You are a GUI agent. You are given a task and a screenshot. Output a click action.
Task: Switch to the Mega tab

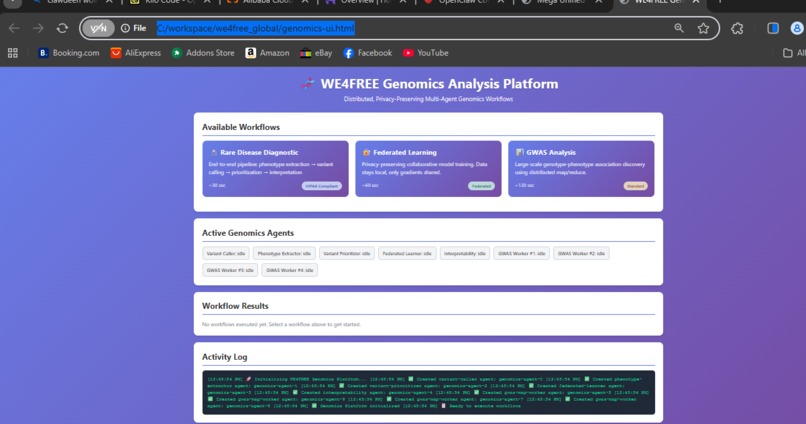tap(561, 3)
